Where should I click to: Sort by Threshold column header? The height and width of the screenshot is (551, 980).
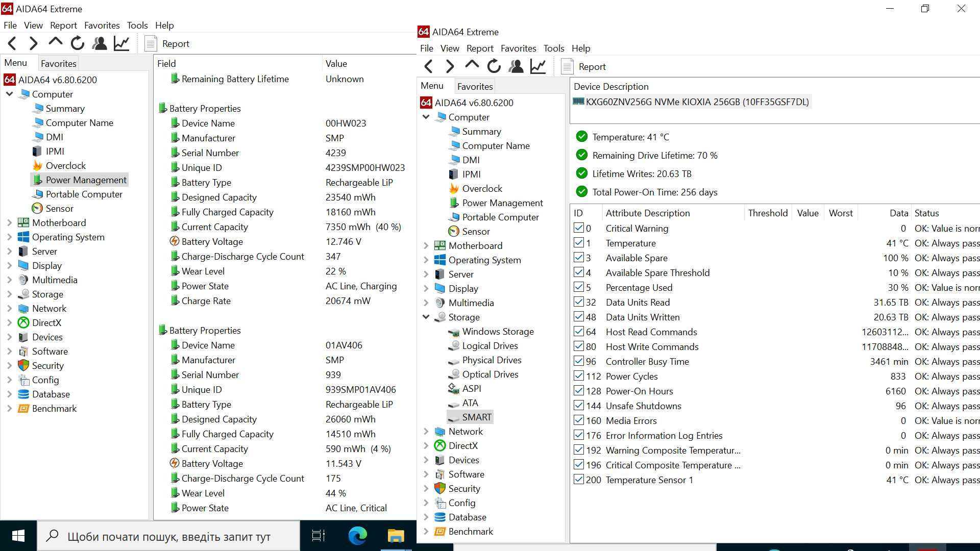(768, 213)
